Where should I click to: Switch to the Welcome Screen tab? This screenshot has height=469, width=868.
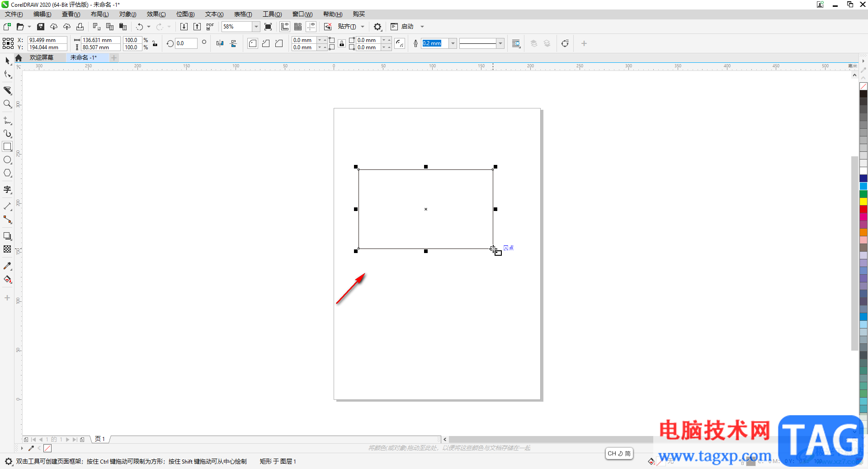(42, 57)
